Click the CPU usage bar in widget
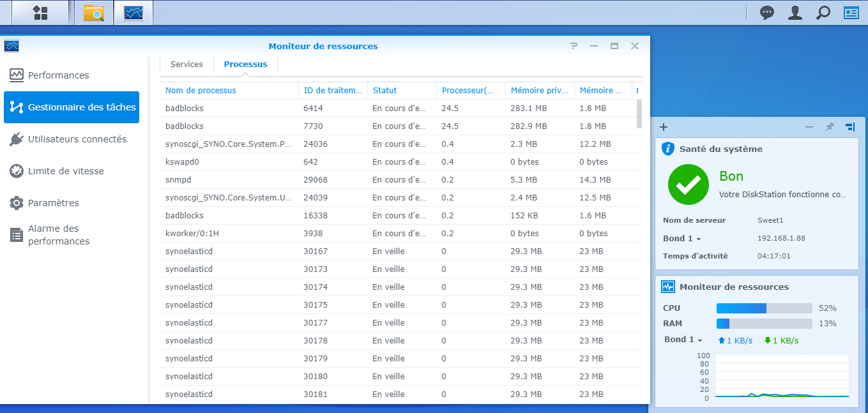868x413 pixels. tap(764, 308)
